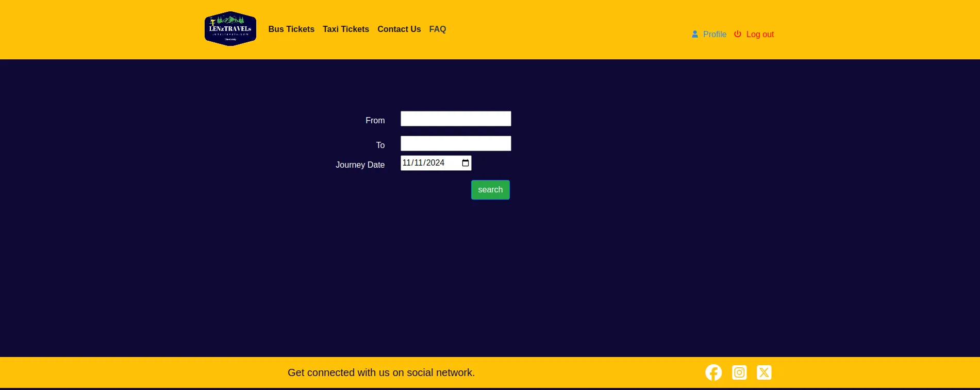Viewport: 980px width, 390px height.
Task: Select the Log out link
Action: click(x=760, y=35)
